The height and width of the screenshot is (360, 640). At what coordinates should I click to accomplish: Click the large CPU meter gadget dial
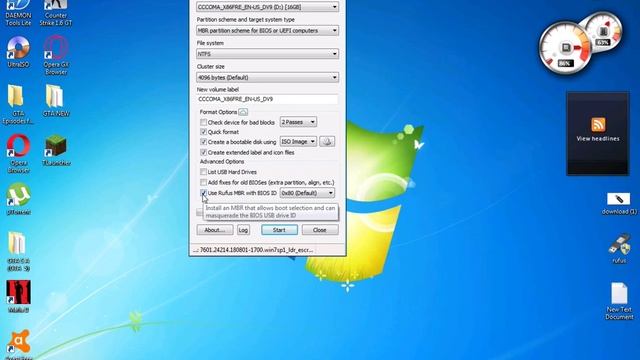[565, 48]
